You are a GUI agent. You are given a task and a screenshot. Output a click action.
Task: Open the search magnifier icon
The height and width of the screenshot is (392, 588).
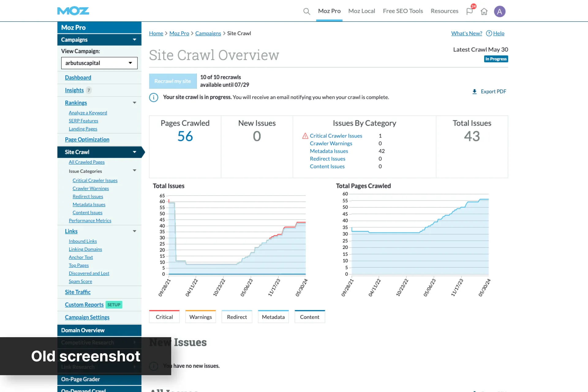(x=307, y=11)
